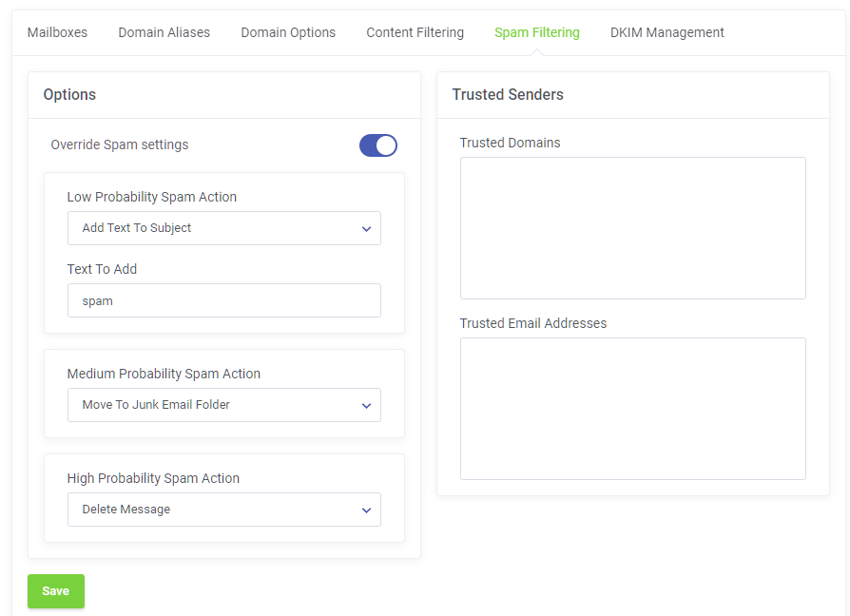Go to the Domain Options tab
This screenshot has width=850, height=616.
click(x=288, y=32)
